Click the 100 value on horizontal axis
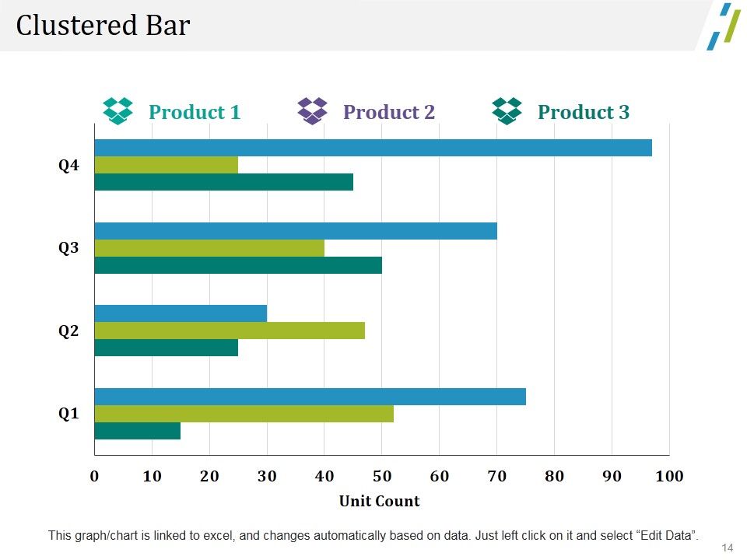The width and height of the screenshot is (747, 560). tap(669, 476)
